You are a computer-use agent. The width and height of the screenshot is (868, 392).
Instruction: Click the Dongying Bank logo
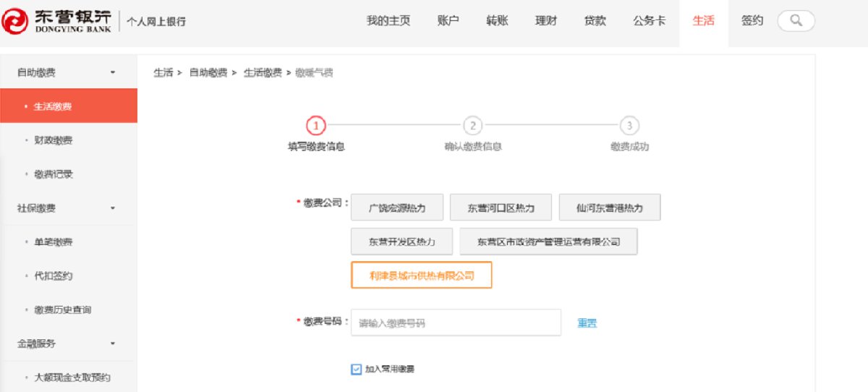pyautogui.click(x=57, y=22)
